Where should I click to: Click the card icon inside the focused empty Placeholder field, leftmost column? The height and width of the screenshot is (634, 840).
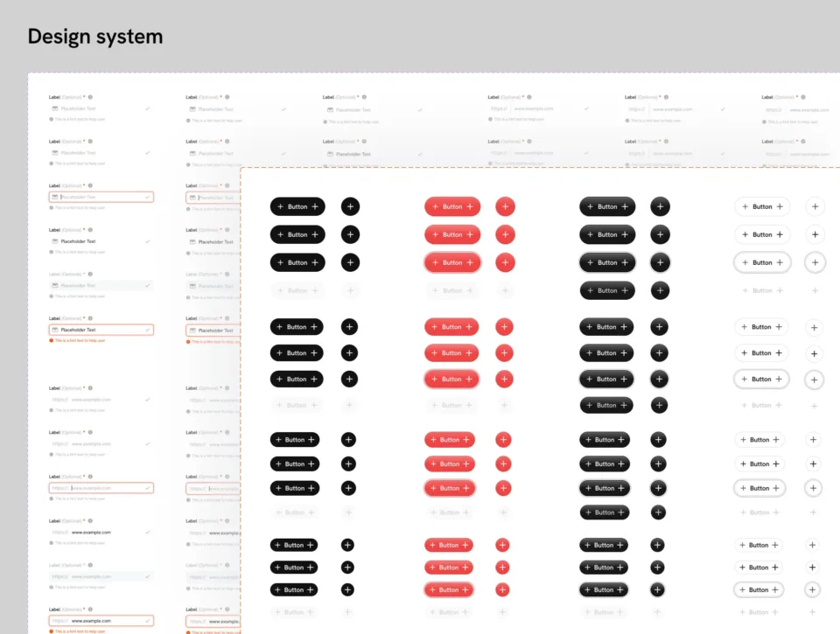point(54,197)
